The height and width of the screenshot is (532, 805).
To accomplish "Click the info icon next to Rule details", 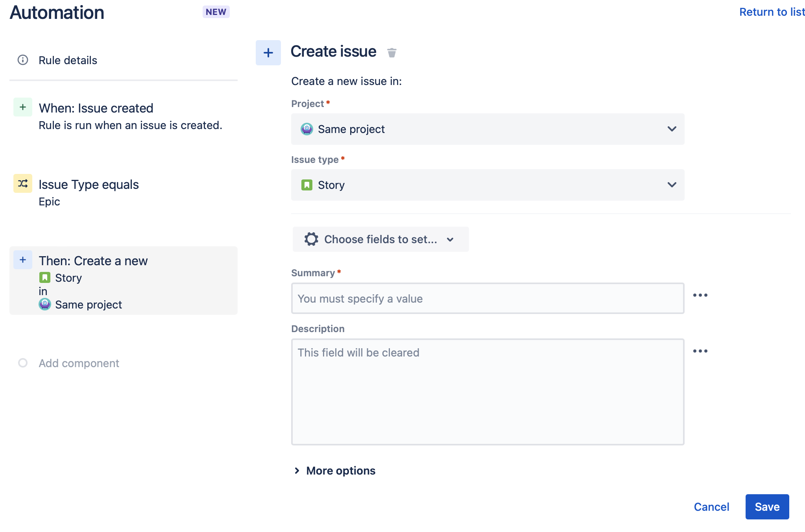I will click(x=23, y=60).
